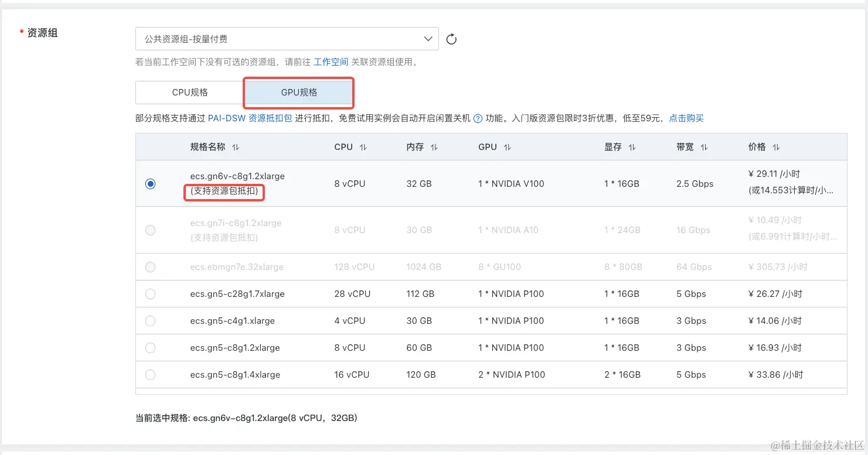Viewport: 868px width, 455px height.
Task: Click the 60 GB memory cell
Action: coord(419,348)
